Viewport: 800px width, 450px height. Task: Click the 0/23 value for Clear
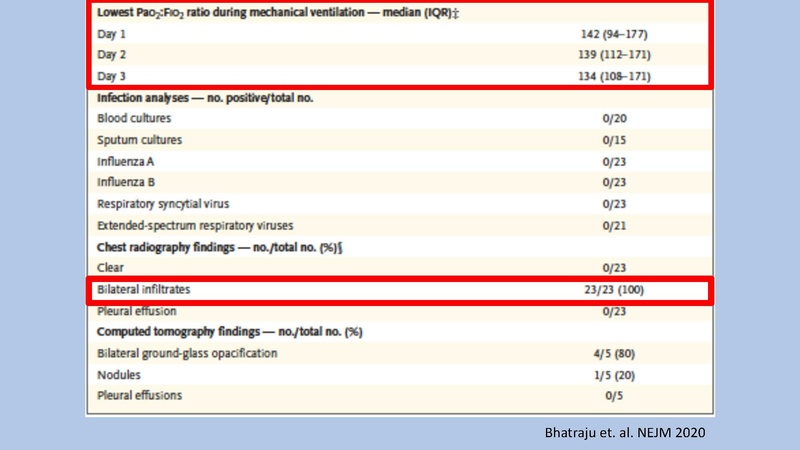(614, 268)
